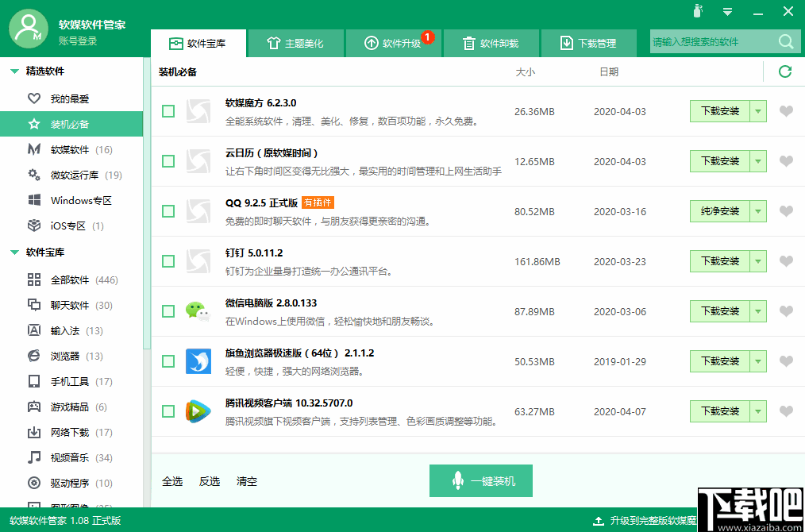Click the 腾讯视频客户端 app icon

pos(198,411)
